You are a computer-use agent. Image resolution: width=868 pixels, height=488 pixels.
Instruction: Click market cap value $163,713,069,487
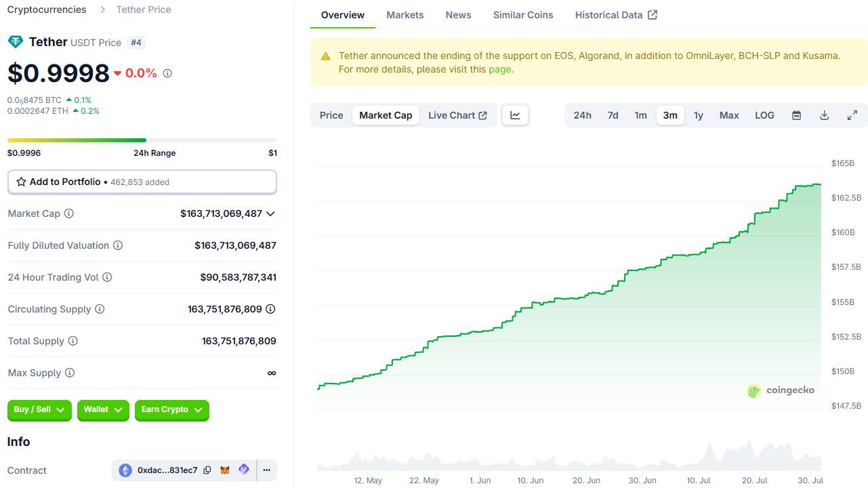(221, 213)
